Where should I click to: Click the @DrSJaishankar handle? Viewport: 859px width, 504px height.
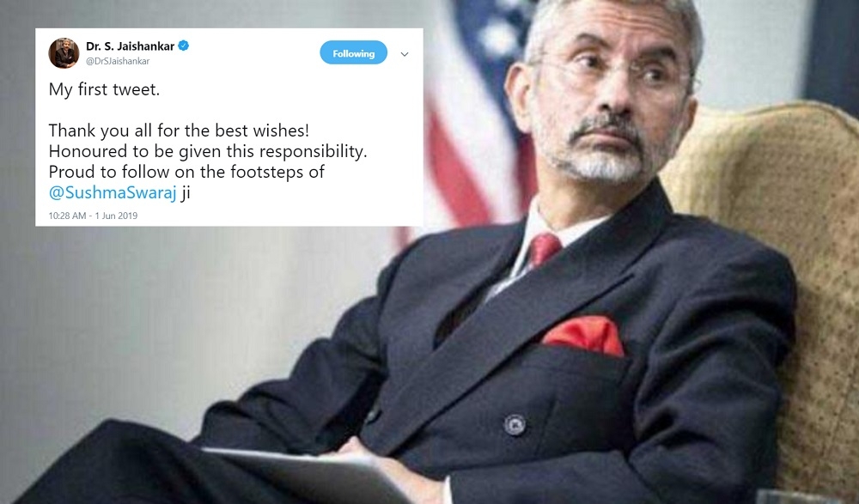click(x=118, y=61)
